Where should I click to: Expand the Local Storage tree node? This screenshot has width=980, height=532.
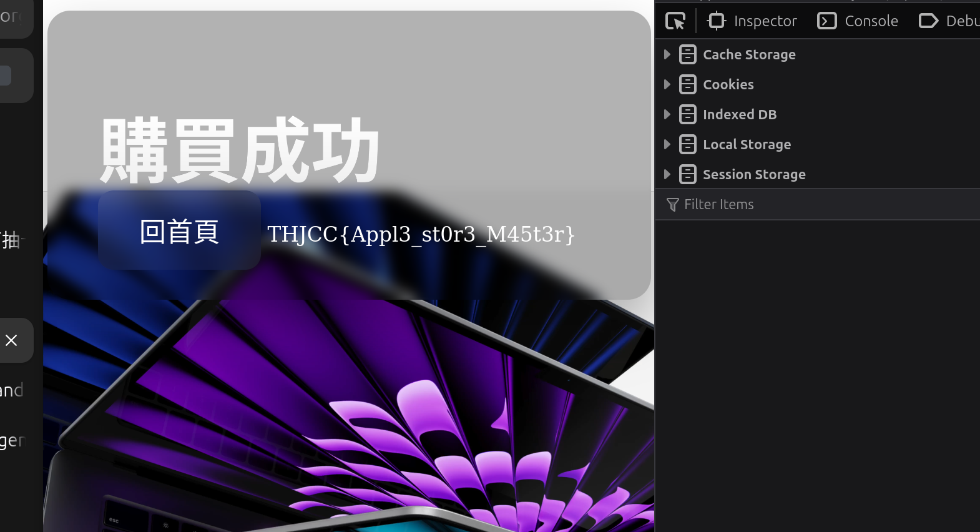point(667,144)
